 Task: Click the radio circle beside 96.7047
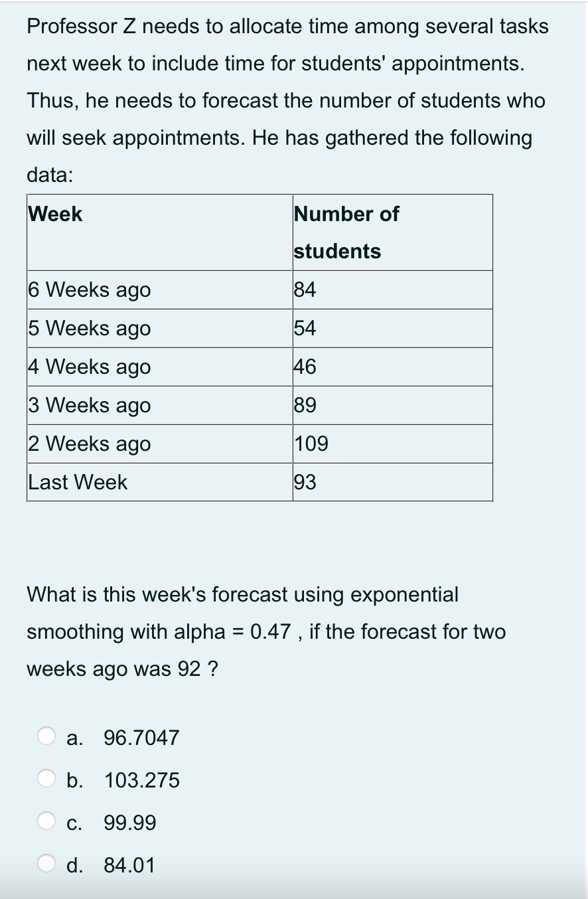[45, 736]
